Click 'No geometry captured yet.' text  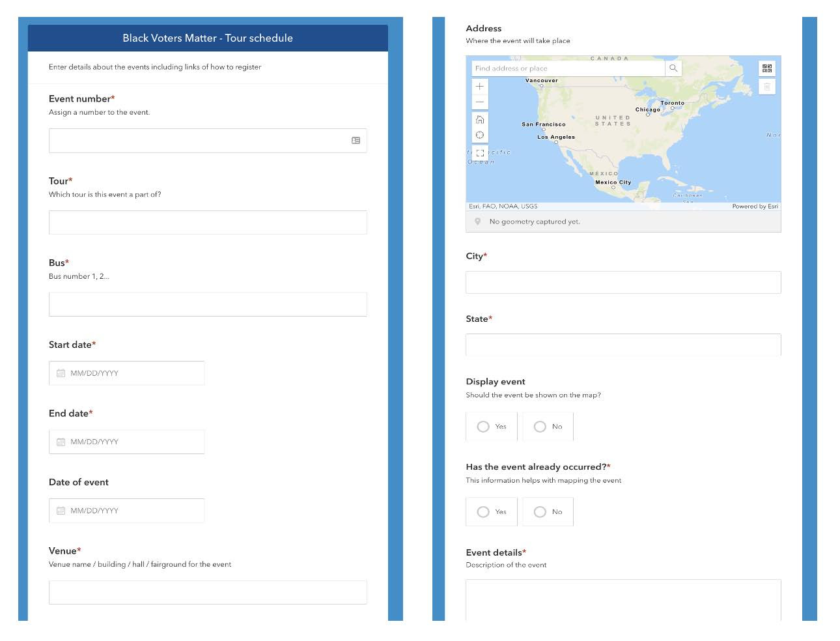pyautogui.click(x=535, y=221)
